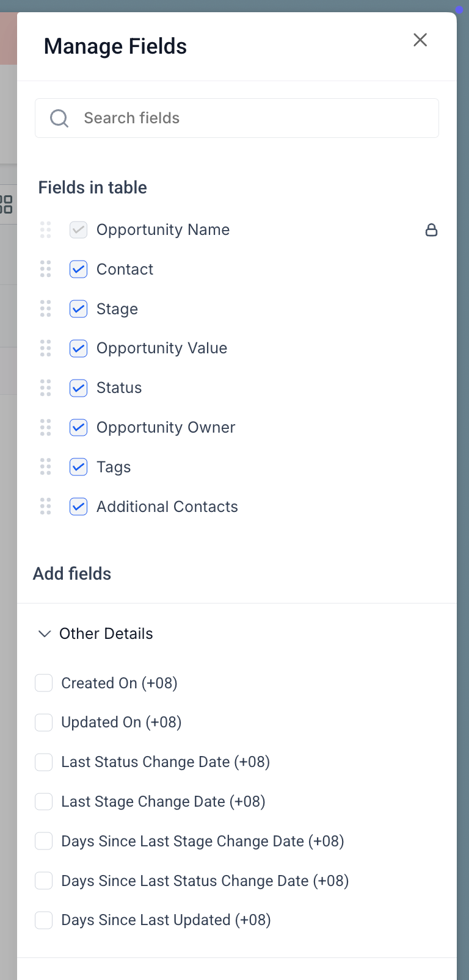Click the search magnifier icon in Manage Fields
Viewport: 469px width, 980px height.
(59, 118)
